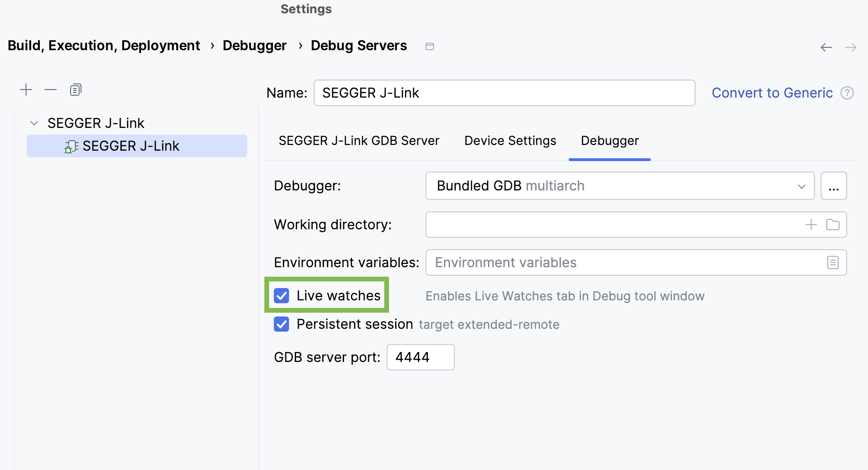
Task: Open the Debugger dropdown Bundled GDB
Action: 619,186
